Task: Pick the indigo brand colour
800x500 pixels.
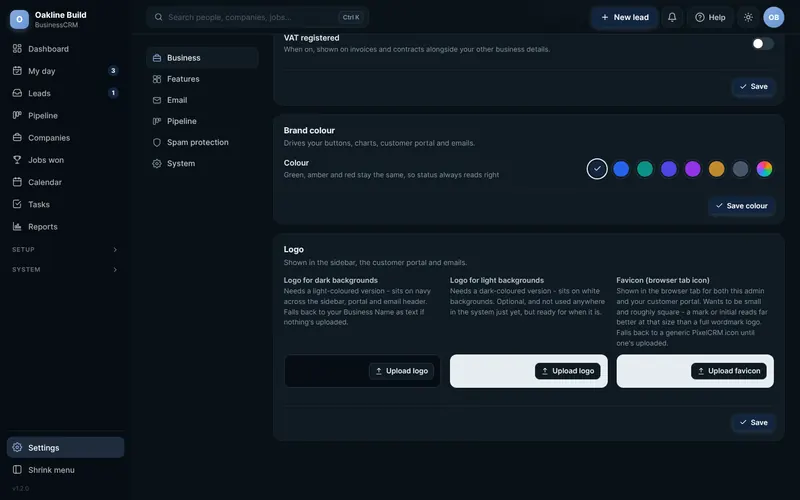Action: click(669, 169)
